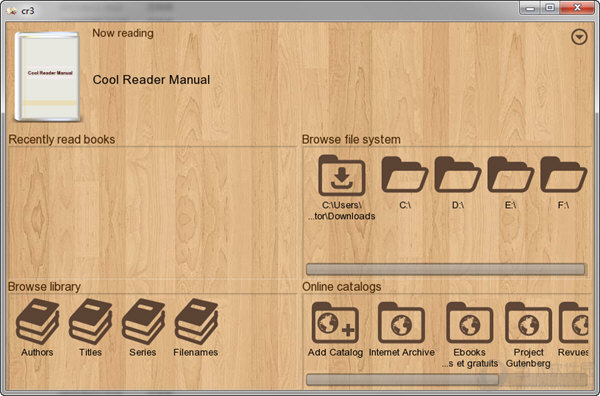Click the Add Catalog icon
Viewport: 600px width, 396px height.
(335, 323)
